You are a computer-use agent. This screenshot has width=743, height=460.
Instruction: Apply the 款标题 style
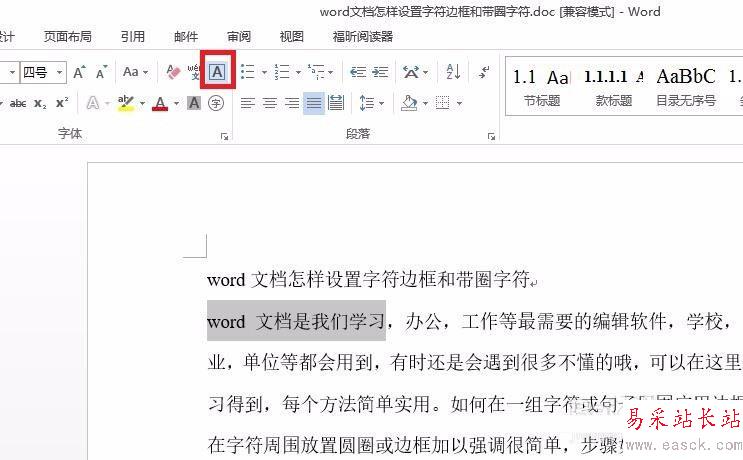pos(614,87)
